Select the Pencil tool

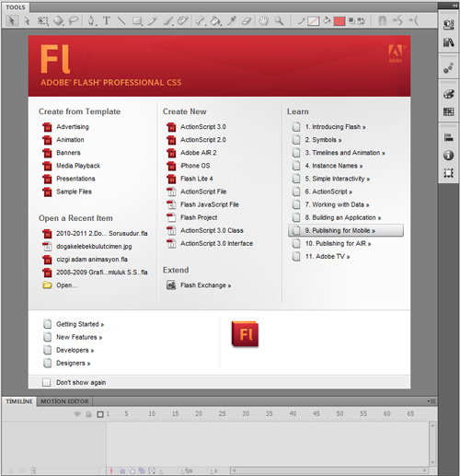point(152,21)
